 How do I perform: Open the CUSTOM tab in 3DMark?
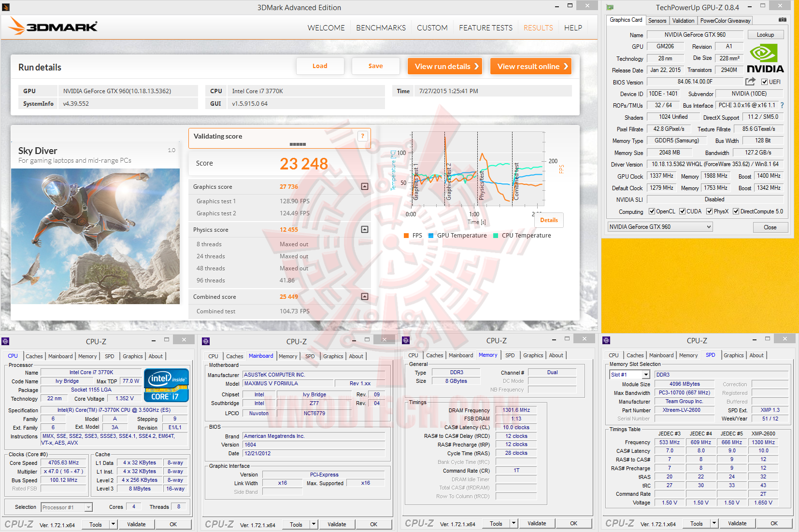coord(432,28)
